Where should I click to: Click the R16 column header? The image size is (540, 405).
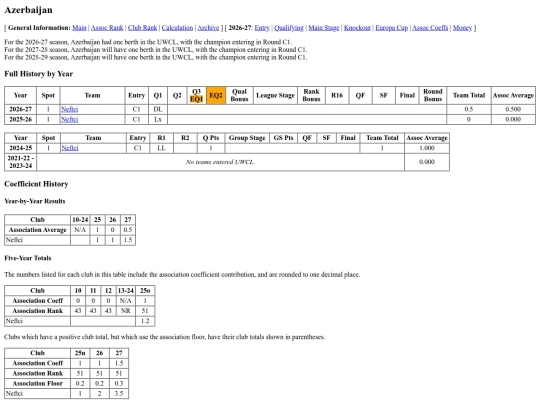click(337, 95)
